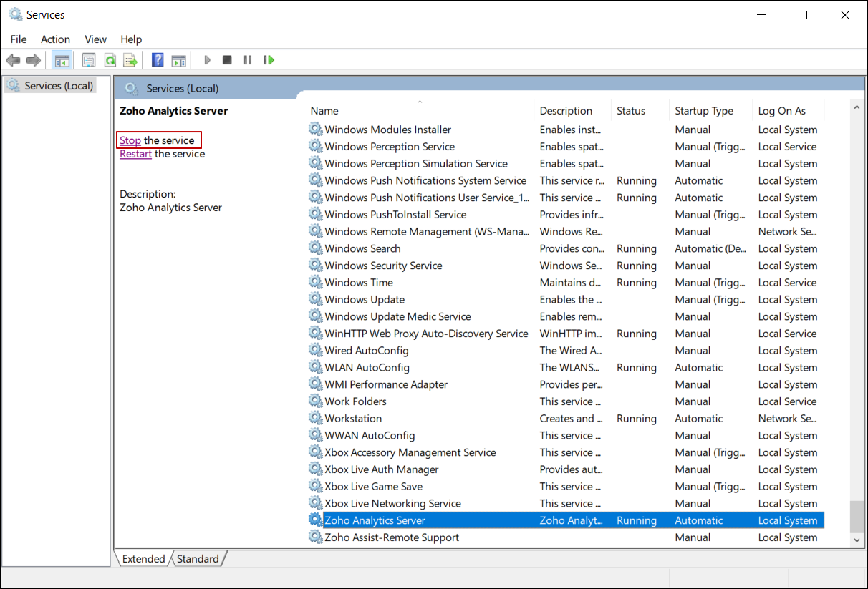This screenshot has width=868, height=589.
Task: Click the gear icon beside Windows Search
Action: click(315, 248)
